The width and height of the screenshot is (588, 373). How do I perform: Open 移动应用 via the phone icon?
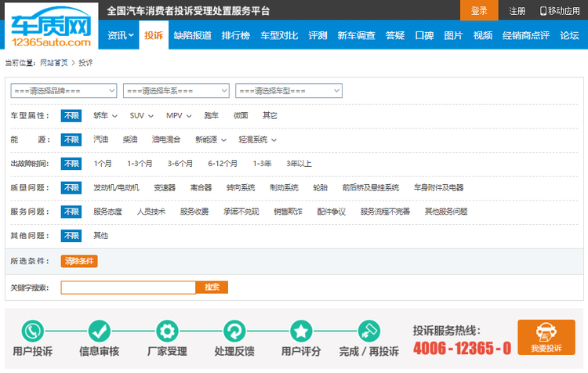click(544, 11)
